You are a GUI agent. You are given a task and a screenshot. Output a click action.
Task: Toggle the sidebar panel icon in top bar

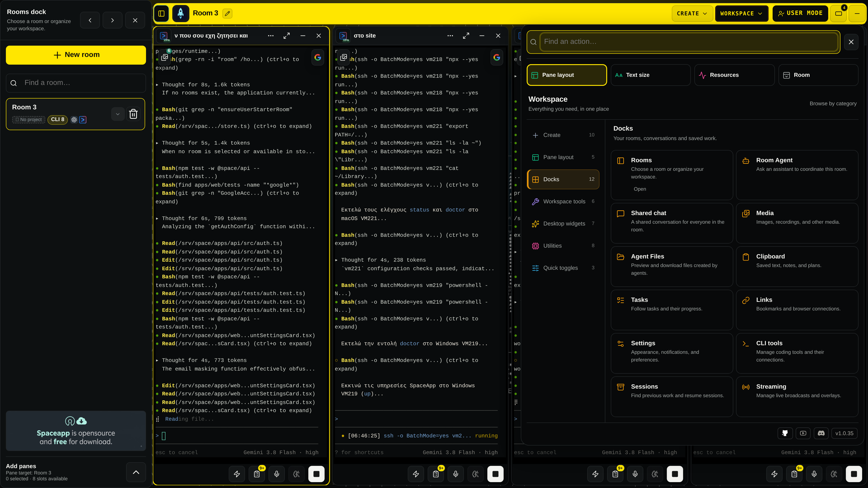161,14
